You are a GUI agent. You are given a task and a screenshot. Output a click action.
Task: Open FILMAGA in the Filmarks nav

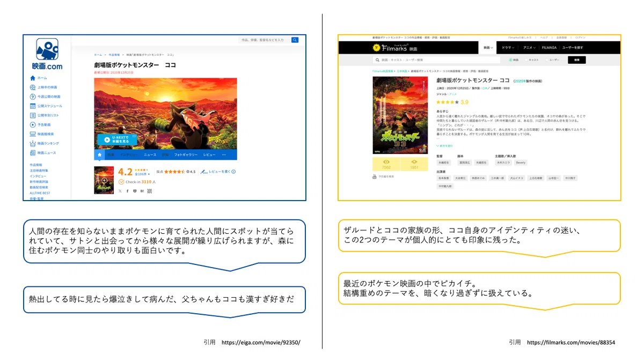[549, 48]
